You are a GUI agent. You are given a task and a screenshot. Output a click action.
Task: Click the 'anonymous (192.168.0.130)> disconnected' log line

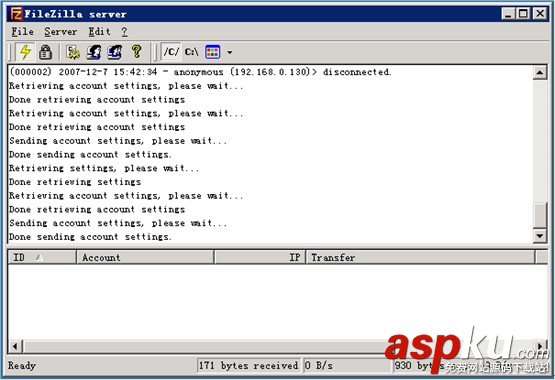coord(200,72)
